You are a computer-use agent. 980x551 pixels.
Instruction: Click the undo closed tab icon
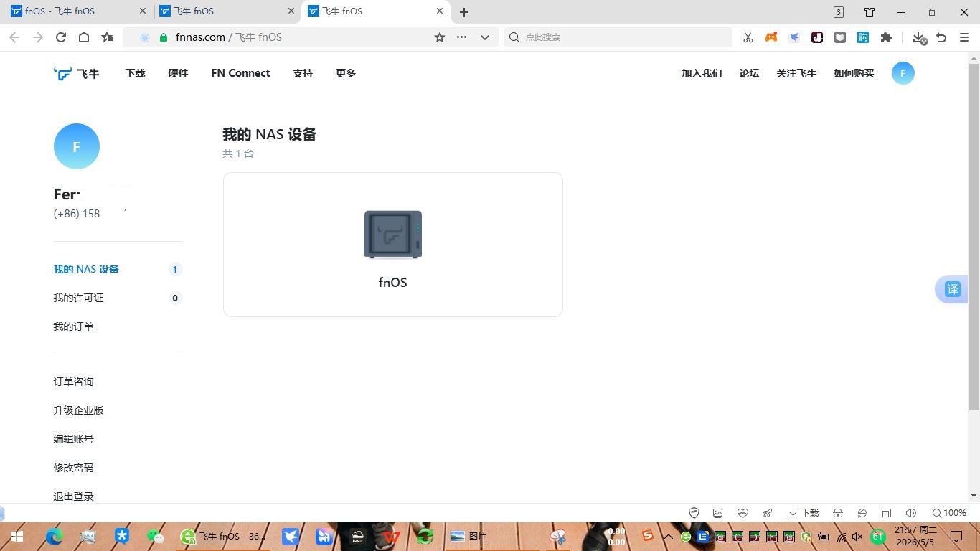[941, 37]
